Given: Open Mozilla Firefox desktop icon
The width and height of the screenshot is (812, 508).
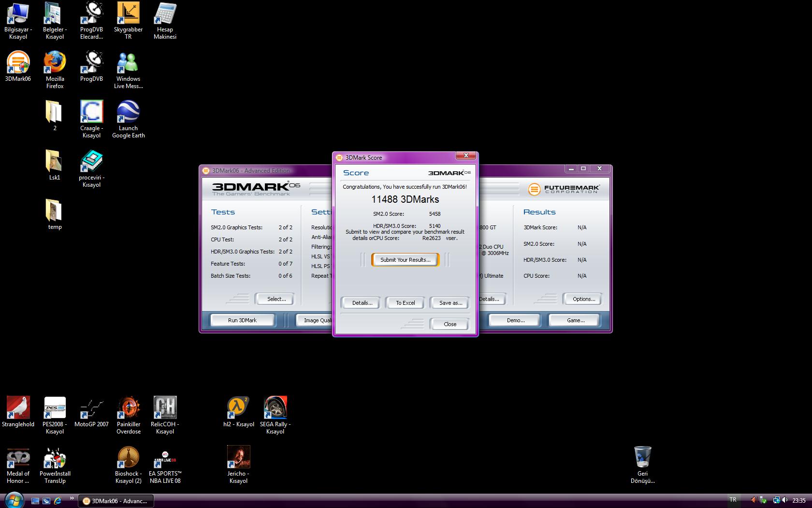Looking at the screenshot, I should [x=55, y=70].
